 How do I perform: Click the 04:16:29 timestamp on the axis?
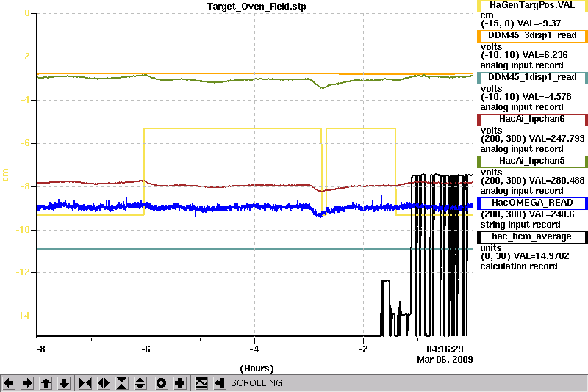[445, 349]
